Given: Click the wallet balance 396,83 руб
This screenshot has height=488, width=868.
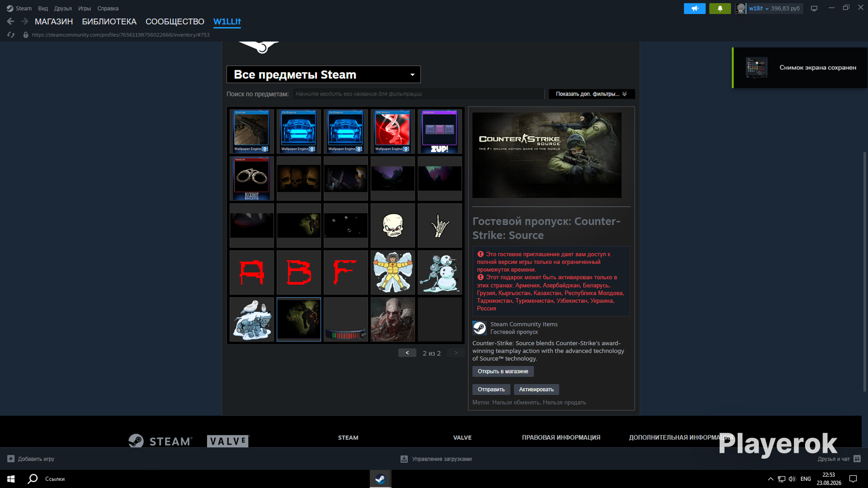Looking at the screenshot, I should [785, 8].
